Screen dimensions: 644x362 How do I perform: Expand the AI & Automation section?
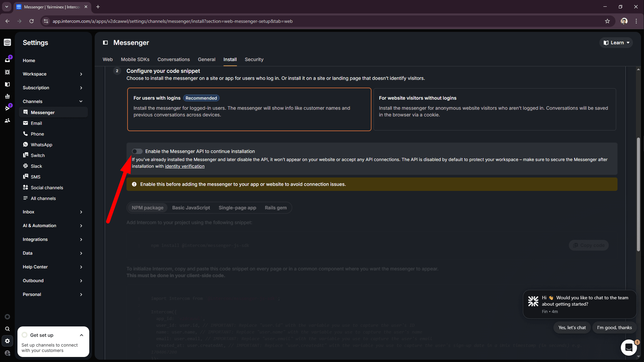pyautogui.click(x=53, y=225)
